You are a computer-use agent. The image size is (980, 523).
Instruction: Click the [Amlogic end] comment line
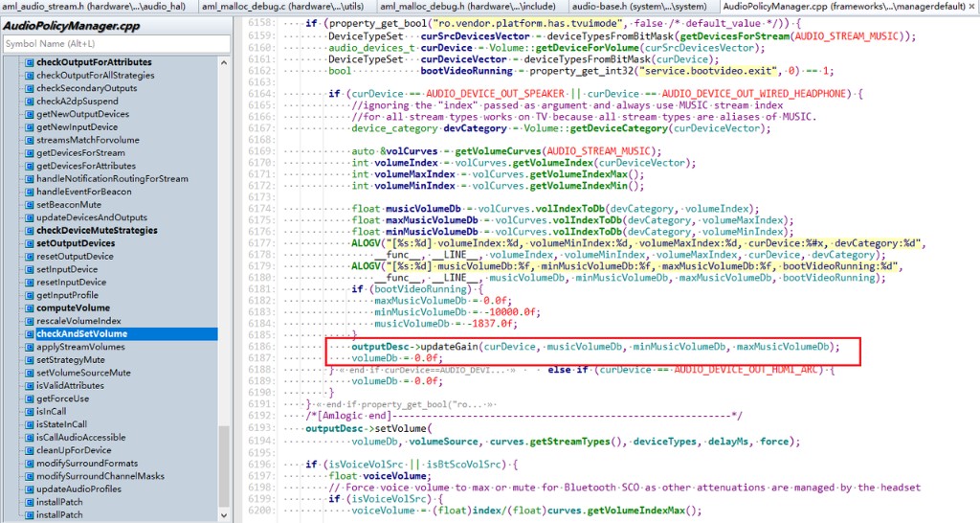[x=523, y=416]
